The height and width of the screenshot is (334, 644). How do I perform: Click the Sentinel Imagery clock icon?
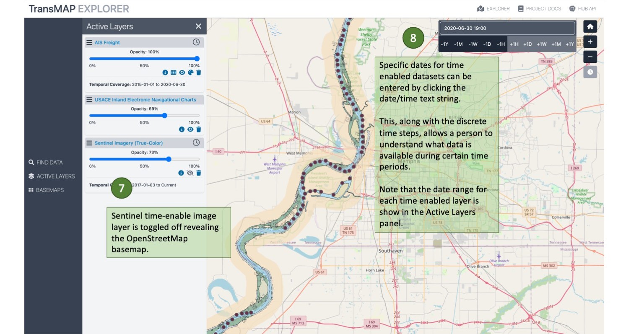click(x=196, y=142)
